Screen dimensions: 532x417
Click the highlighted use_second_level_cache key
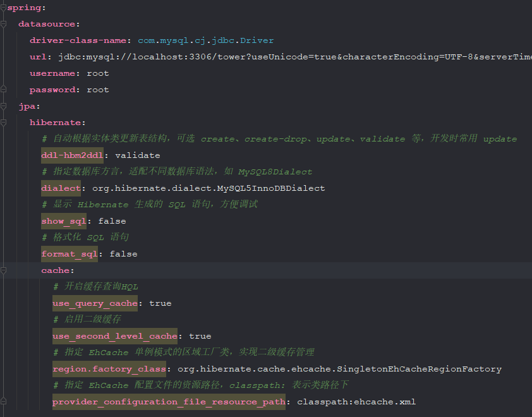(x=115, y=336)
